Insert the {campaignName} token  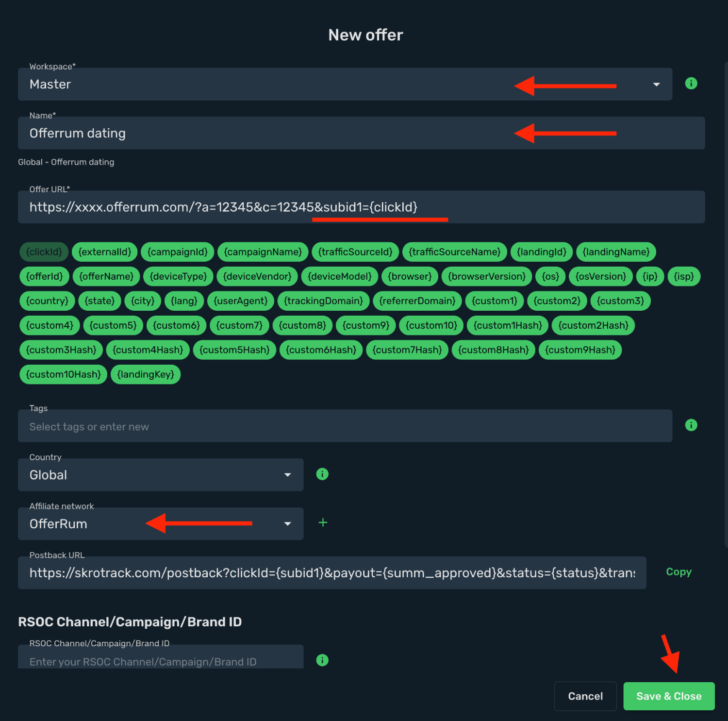pyautogui.click(x=263, y=252)
